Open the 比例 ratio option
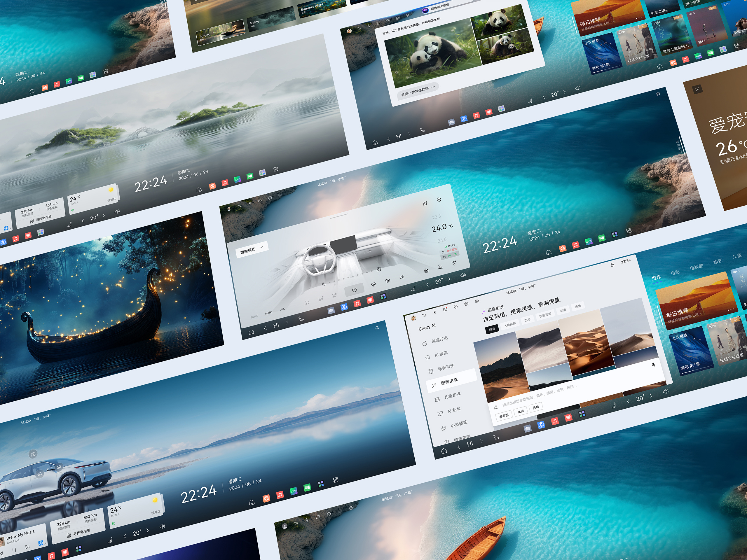747x560 pixels. [x=521, y=411]
